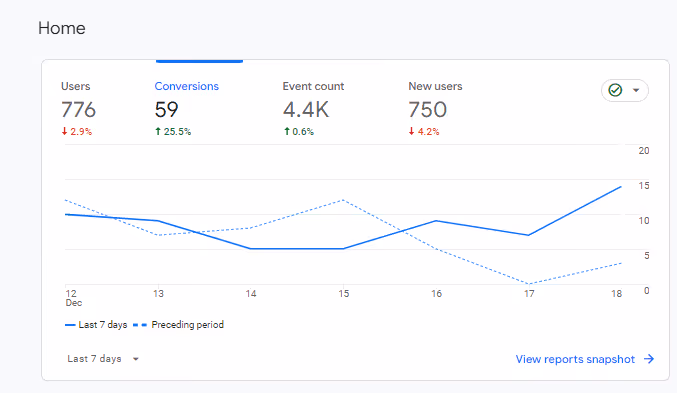The image size is (677, 393).
Task: Click the New users 4.2% decrease indicator
Action: [x=424, y=132]
